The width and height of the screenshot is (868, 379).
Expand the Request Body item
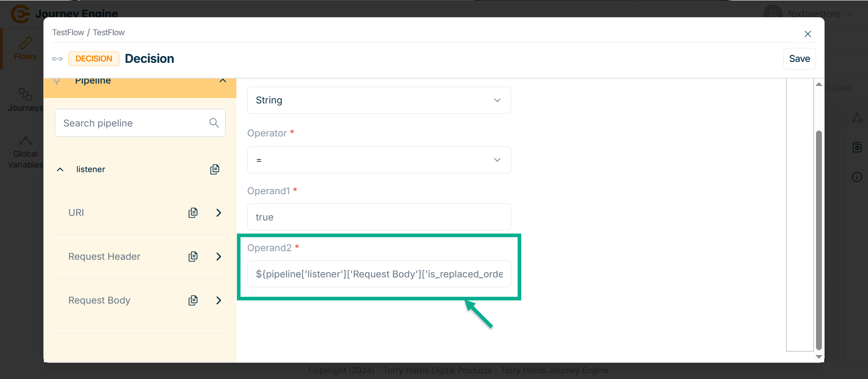(x=219, y=300)
